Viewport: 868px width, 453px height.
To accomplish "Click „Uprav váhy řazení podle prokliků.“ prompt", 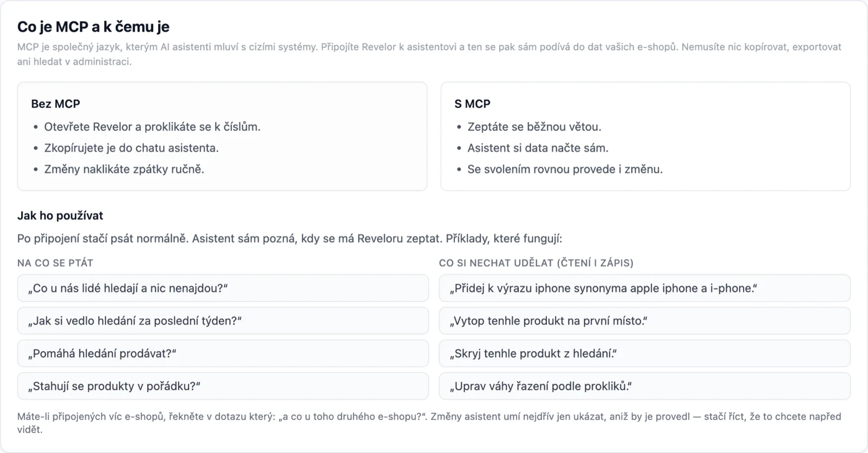I will (x=645, y=386).
